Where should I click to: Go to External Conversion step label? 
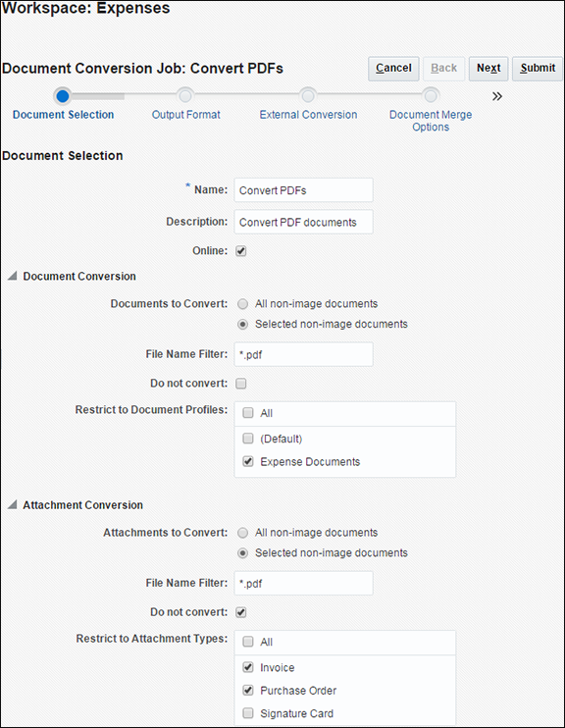coord(308,115)
